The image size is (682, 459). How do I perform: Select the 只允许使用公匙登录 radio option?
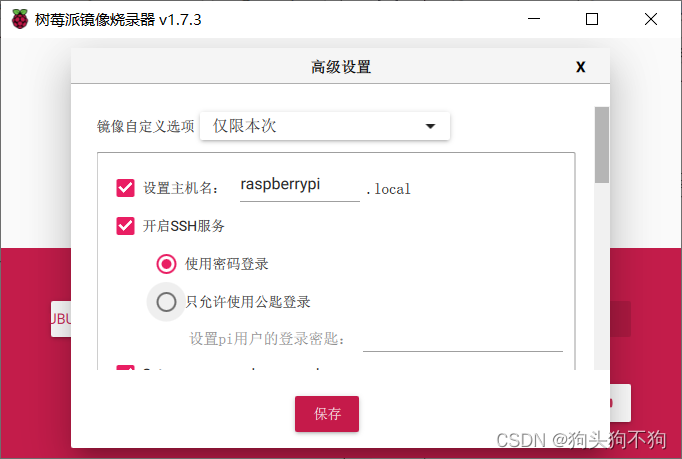click(x=166, y=302)
